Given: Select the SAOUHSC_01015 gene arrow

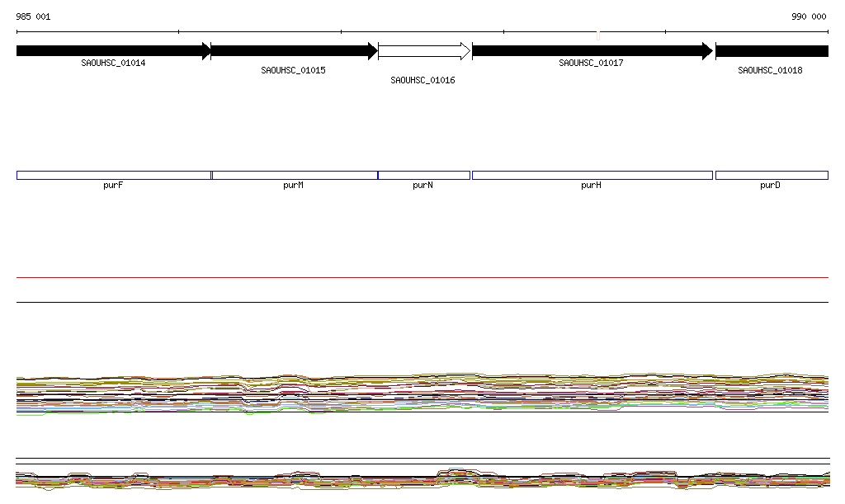Looking at the screenshot, I should [295, 51].
